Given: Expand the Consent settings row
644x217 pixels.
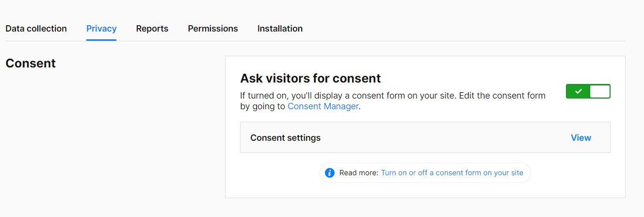Looking at the screenshot, I should [425, 137].
